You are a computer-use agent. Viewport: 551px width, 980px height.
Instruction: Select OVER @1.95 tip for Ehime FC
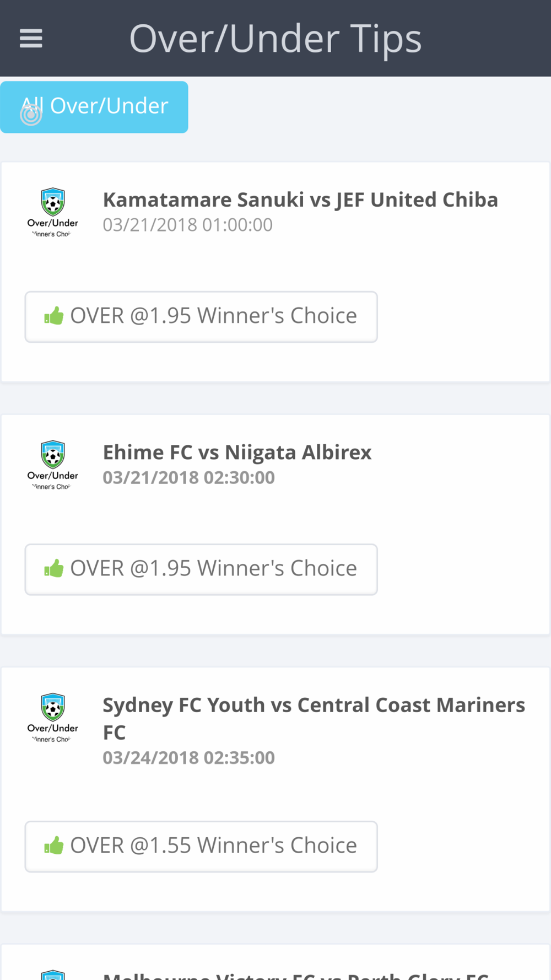point(201,569)
